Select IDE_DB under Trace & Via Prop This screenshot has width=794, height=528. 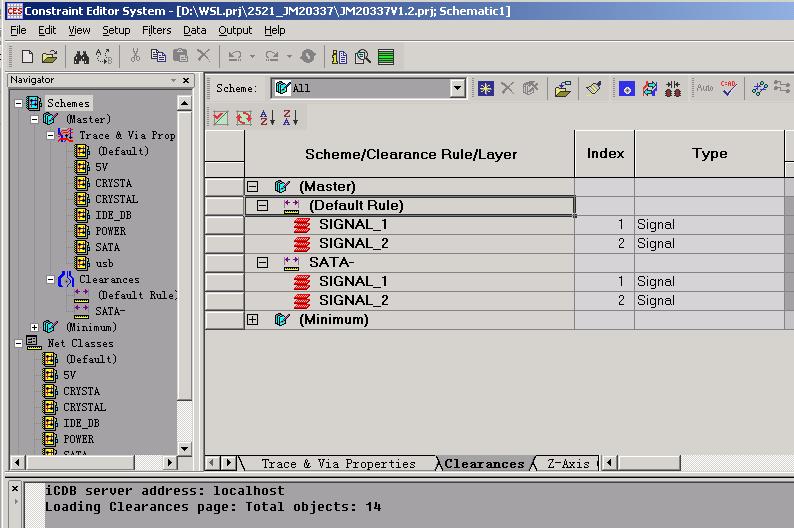[x=113, y=215]
